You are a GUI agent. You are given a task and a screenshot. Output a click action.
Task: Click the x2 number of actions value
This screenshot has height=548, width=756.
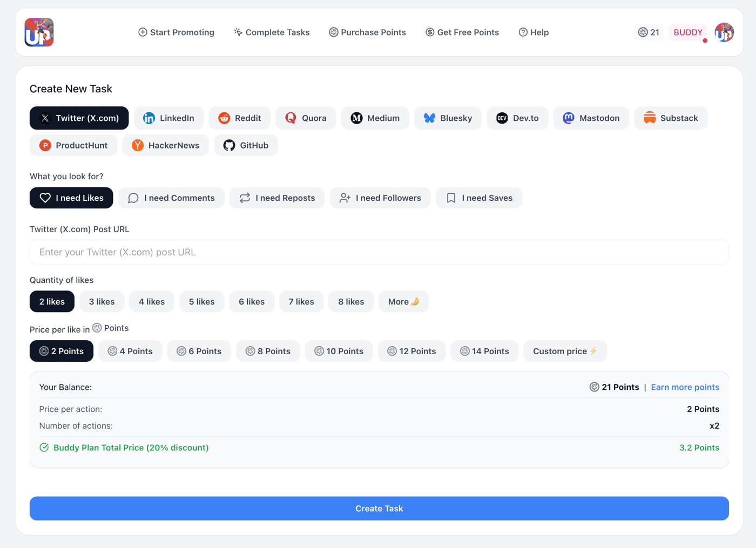[714, 426]
